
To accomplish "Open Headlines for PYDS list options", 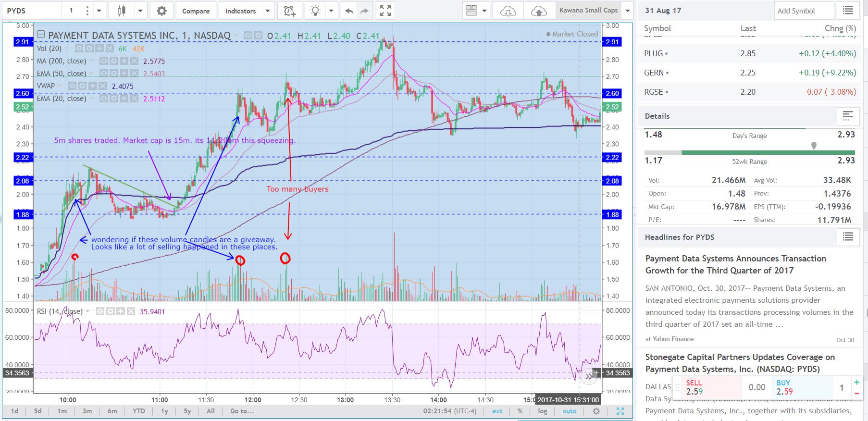I will (x=848, y=237).
